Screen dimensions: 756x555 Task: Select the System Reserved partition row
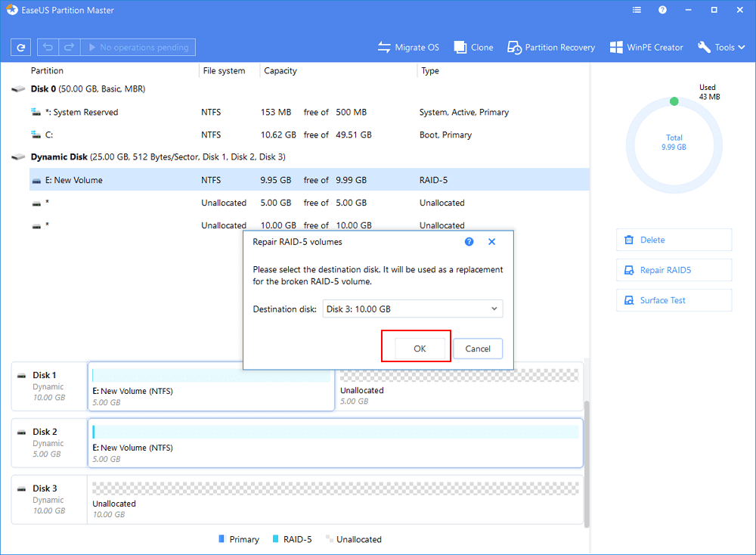click(302, 112)
